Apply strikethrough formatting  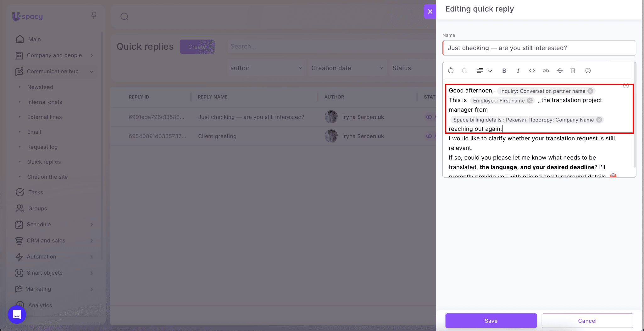point(559,70)
